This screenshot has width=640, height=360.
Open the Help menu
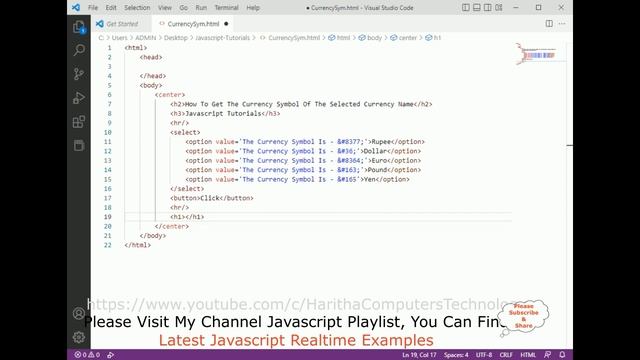click(x=253, y=7)
